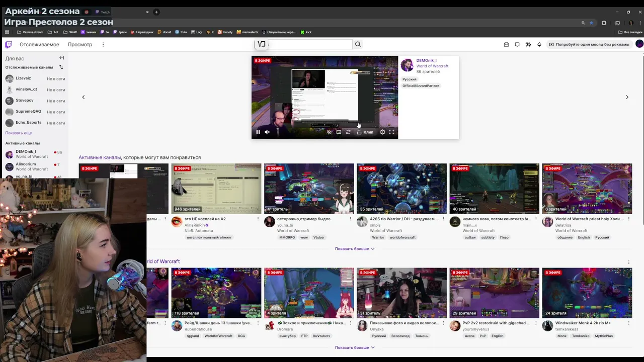Open Allocerium channel in sidebar
This screenshot has height=362, width=644.
click(35, 166)
